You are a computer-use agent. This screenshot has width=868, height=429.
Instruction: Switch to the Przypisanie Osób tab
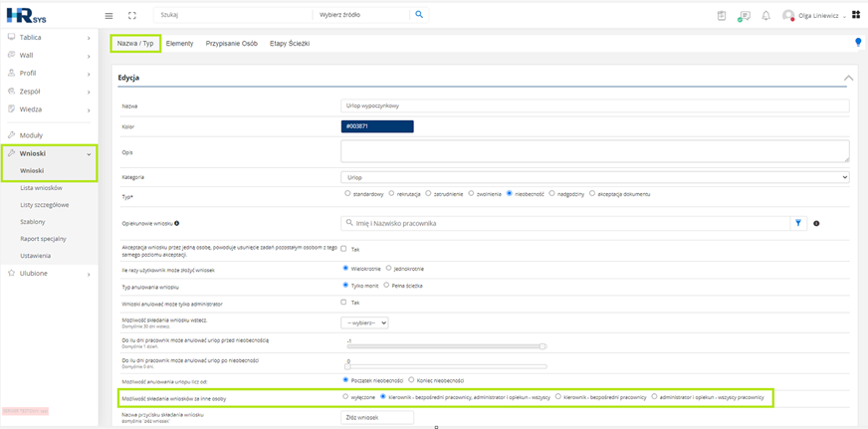pos(231,43)
